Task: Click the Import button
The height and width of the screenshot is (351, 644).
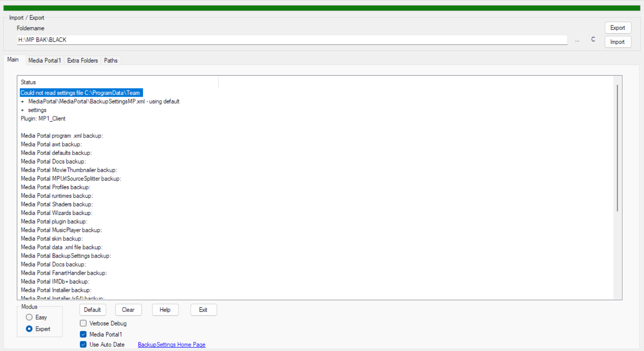Action: (617, 42)
